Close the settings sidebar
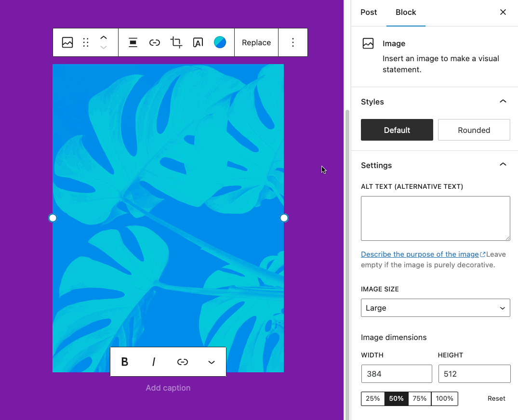 (503, 12)
